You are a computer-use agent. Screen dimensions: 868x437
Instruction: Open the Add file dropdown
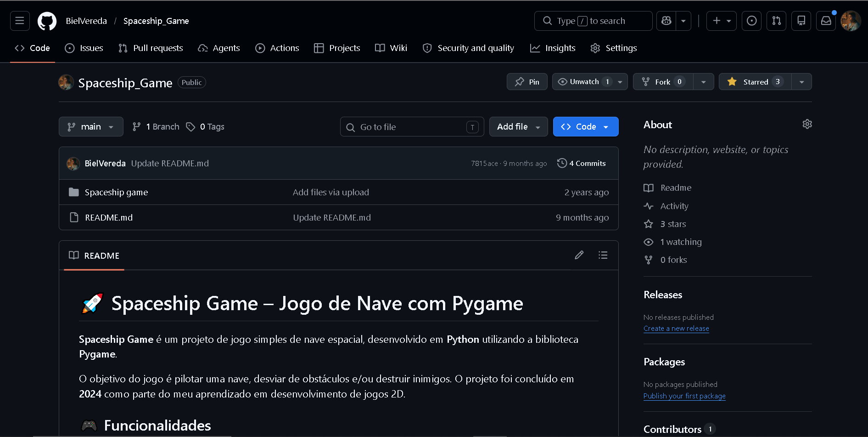click(x=519, y=127)
